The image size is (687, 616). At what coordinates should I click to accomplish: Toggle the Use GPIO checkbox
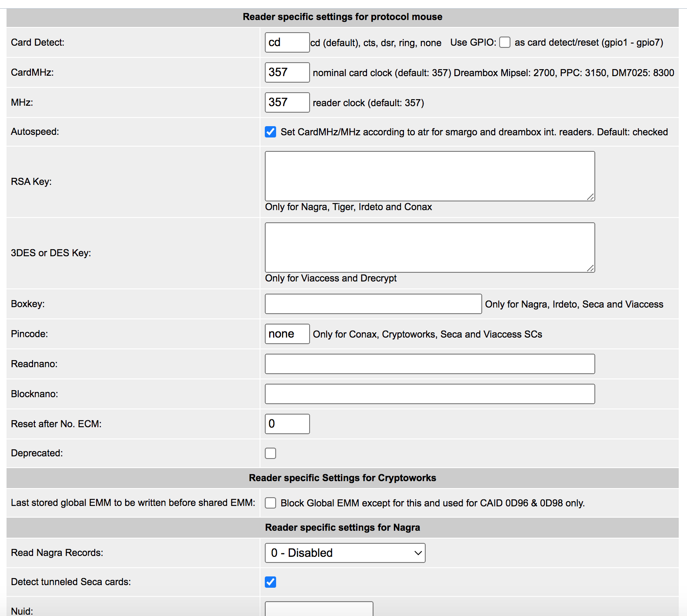tap(505, 42)
